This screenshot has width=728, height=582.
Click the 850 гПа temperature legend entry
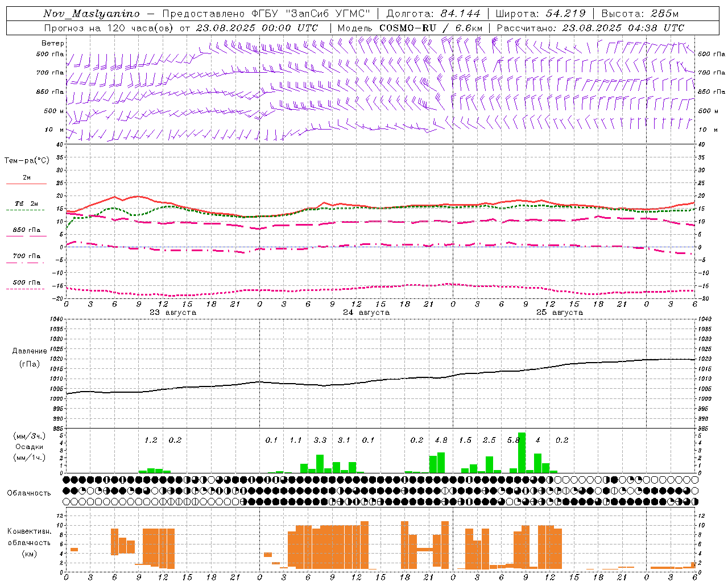click(x=27, y=230)
